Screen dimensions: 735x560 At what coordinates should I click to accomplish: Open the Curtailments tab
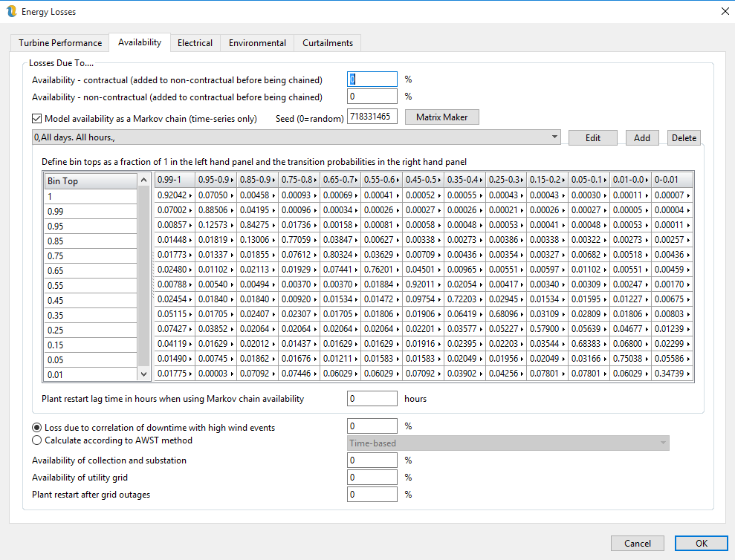[328, 43]
